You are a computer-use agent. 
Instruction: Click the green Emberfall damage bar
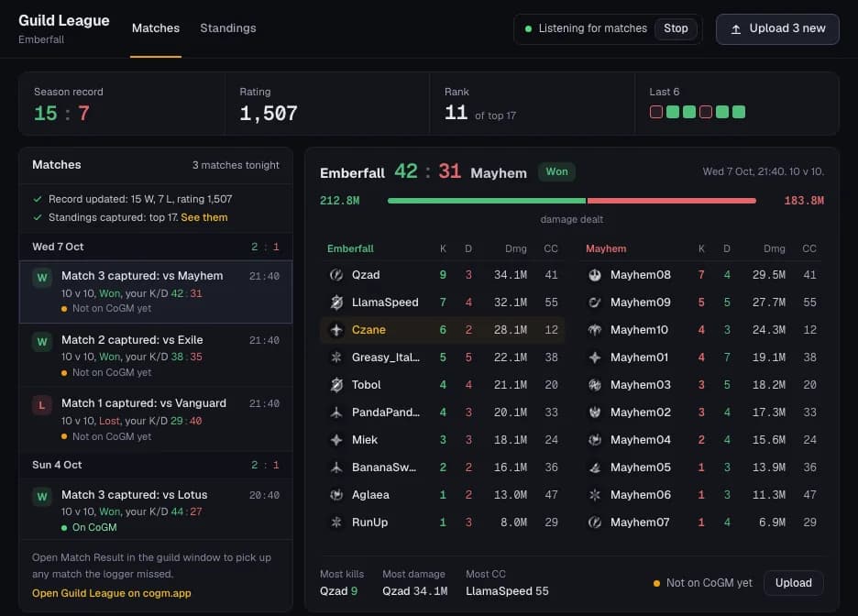click(486, 201)
